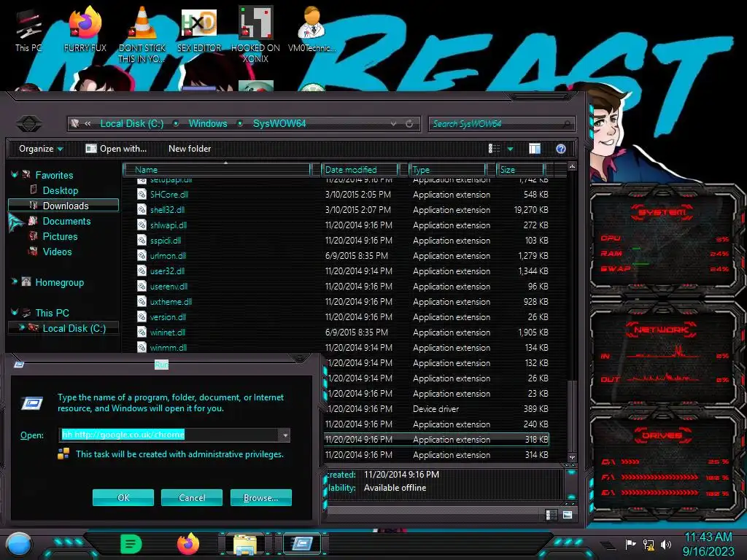Click the volume speaker tray icon
This screenshot has width=747, height=560.
pos(666,544)
